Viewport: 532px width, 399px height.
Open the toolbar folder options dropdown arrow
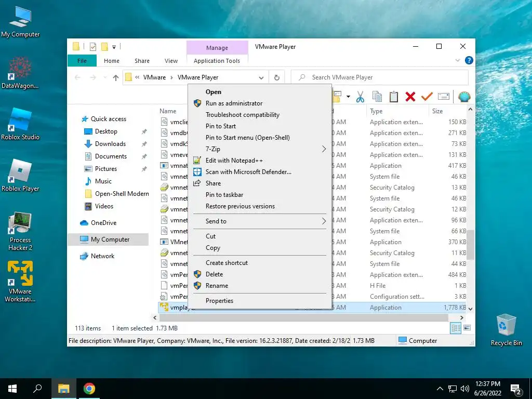click(x=348, y=97)
